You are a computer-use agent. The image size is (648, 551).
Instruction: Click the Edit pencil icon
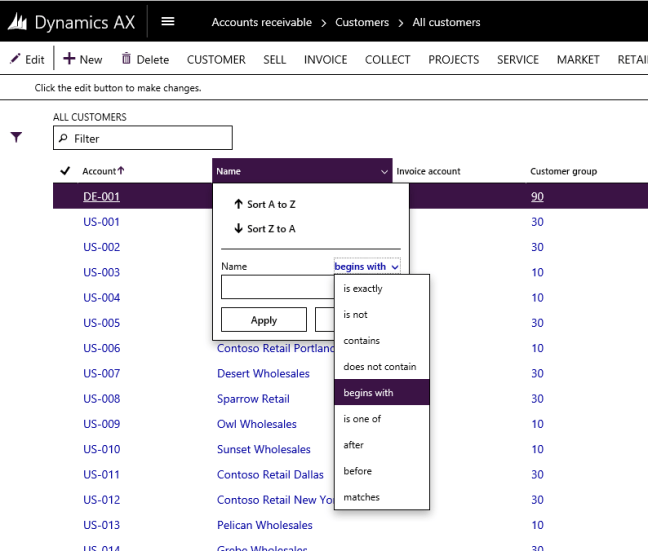point(15,59)
